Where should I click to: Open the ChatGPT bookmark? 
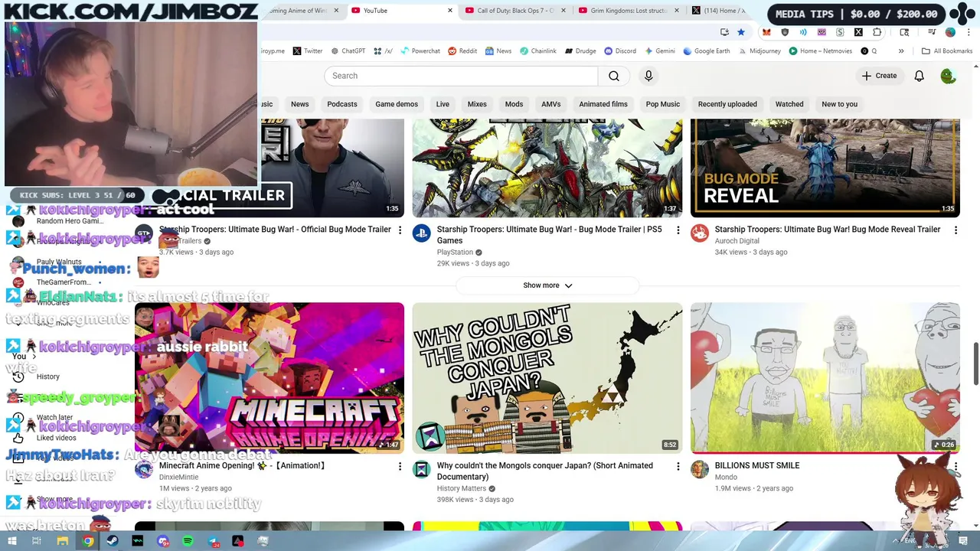pyautogui.click(x=348, y=51)
